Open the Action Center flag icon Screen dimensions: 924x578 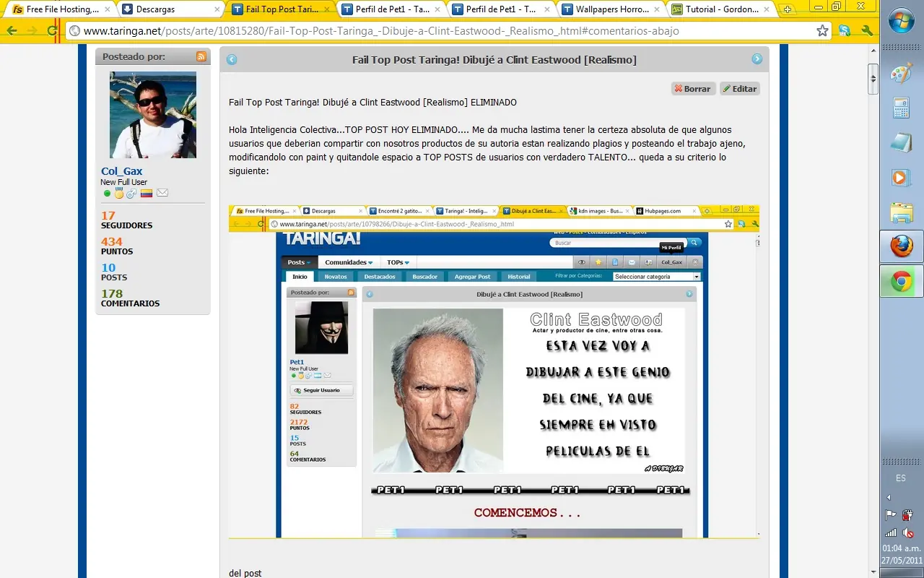click(x=891, y=515)
